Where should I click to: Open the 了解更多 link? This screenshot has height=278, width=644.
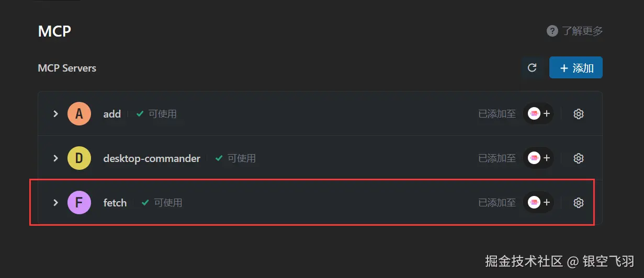point(582,31)
